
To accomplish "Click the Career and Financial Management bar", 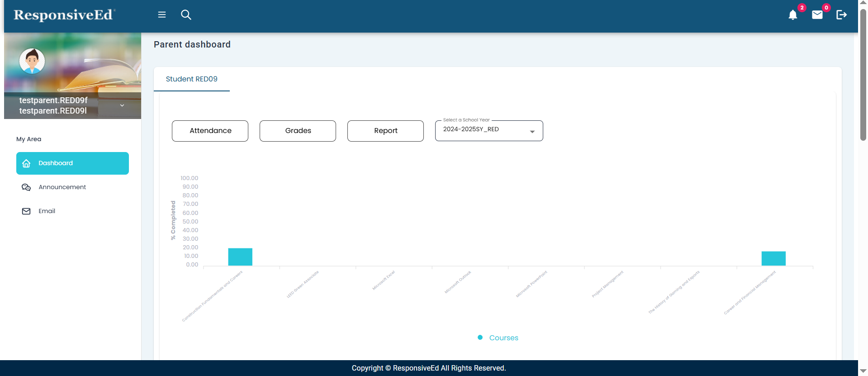I will [773, 258].
